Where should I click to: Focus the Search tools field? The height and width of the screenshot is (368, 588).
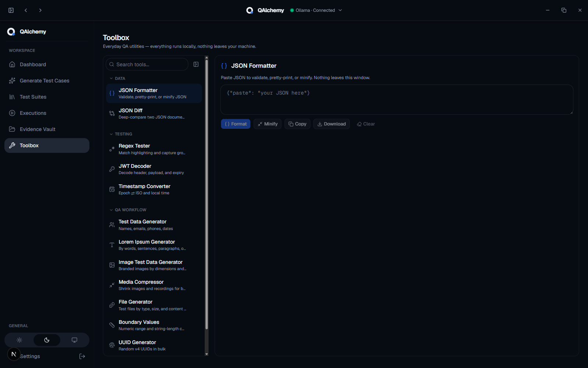click(147, 64)
